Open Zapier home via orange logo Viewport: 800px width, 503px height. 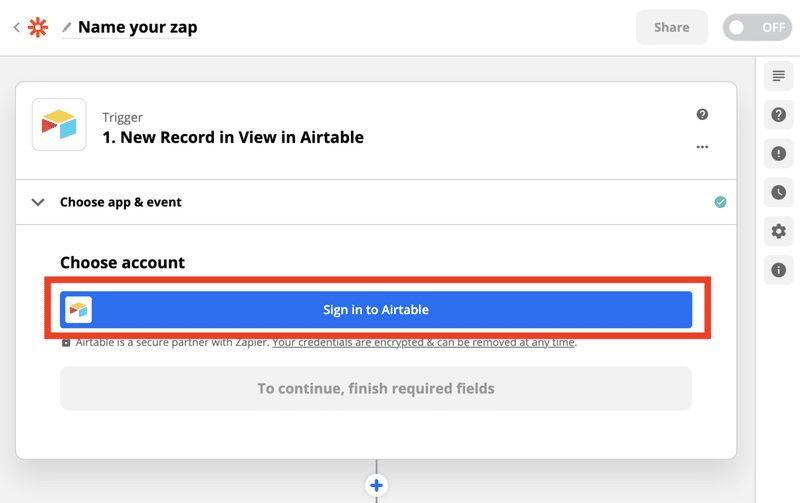point(38,27)
